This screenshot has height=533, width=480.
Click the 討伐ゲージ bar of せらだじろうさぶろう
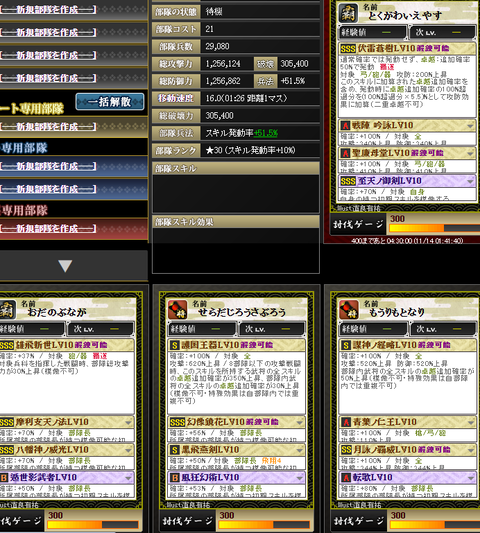click(x=264, y=525)
